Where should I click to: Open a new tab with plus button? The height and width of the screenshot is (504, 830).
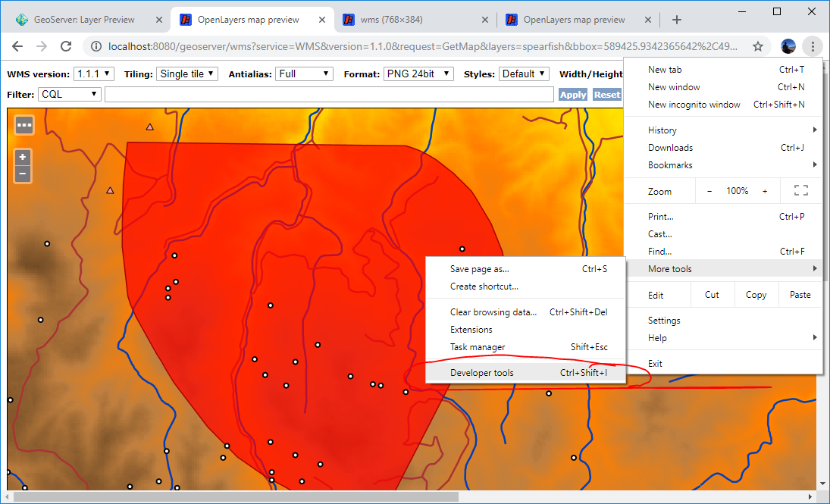point(676,20)
